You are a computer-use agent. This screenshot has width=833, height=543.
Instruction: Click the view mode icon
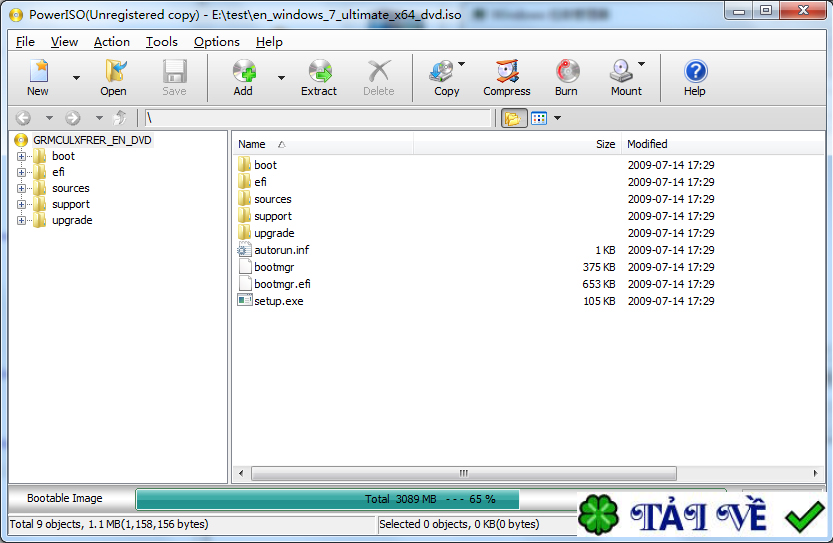click(539, 118)
